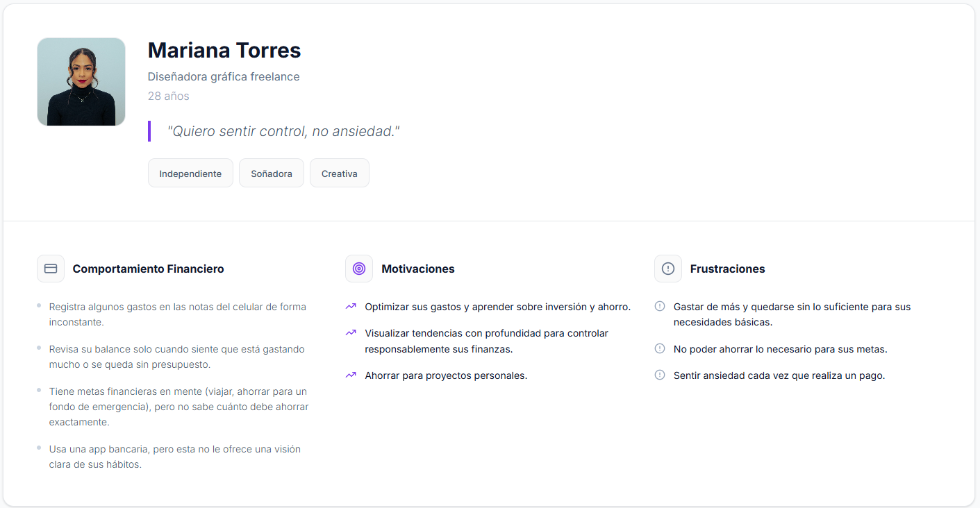Open Mariana Torres profile photo

81,82
